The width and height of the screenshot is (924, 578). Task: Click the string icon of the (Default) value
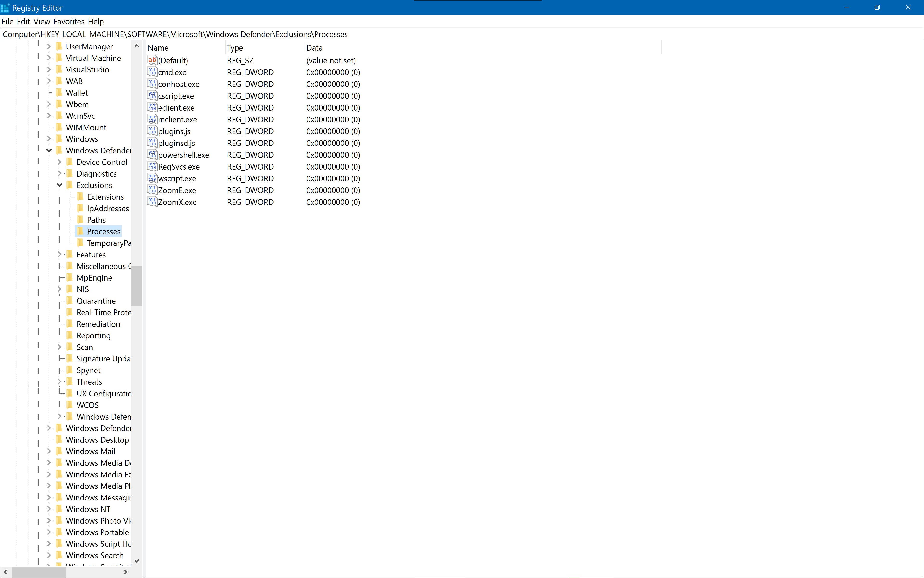[152, 60]
